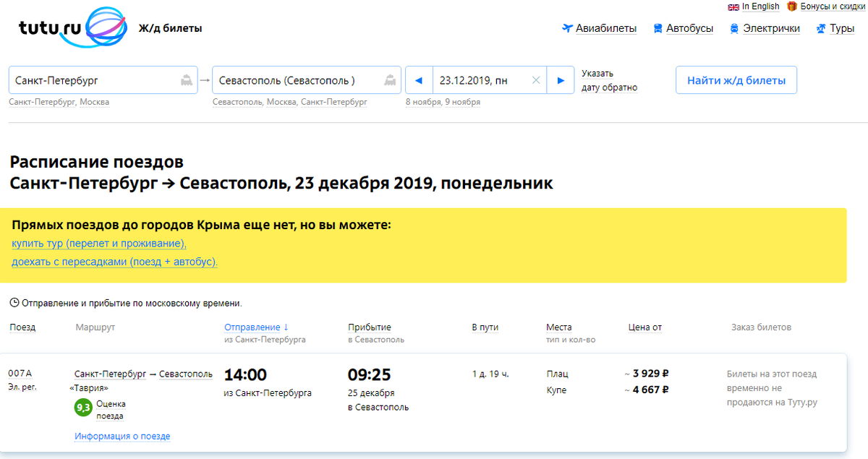868x459 pixels.
Task: Click the Прибытие column header
Action: click(370, 327)
